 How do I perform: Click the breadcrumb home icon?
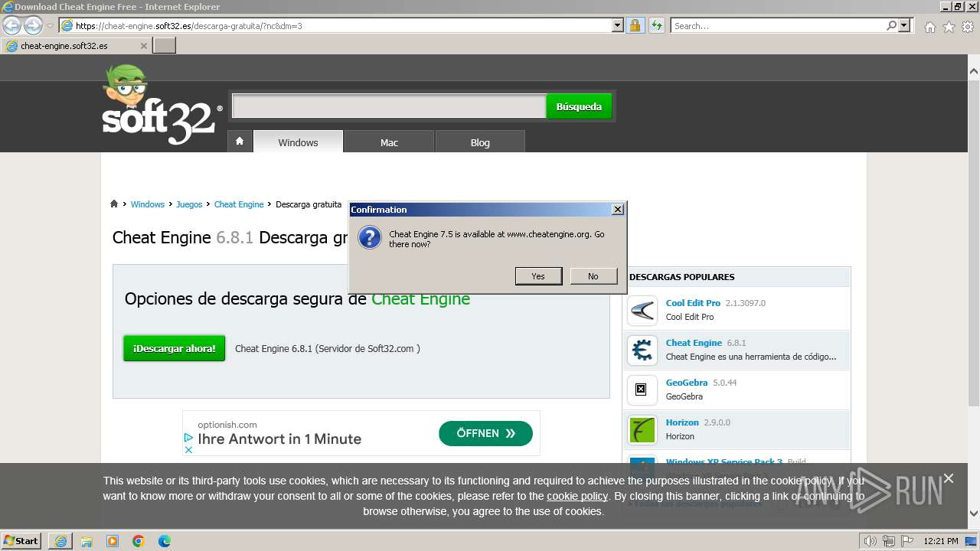pyautogui.click(x=114, y=204)
